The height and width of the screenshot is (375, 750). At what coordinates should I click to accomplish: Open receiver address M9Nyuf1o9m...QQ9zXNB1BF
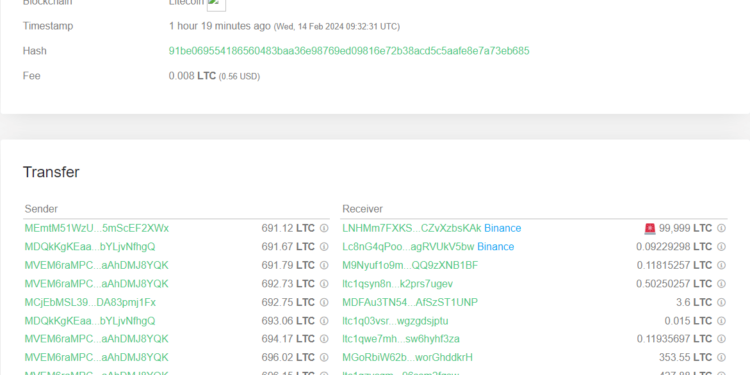410,265
